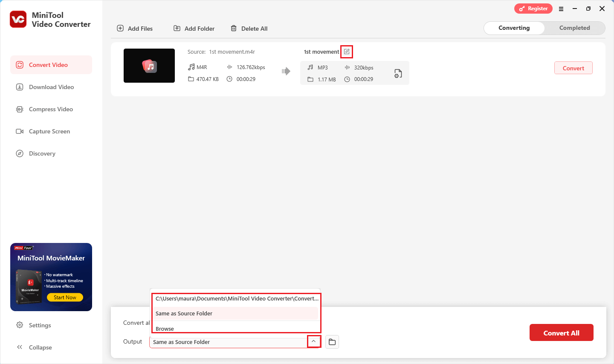Viewport: 614px width, 364px height.
Task: Click the output name 1st movement
Action: point(321,52)
